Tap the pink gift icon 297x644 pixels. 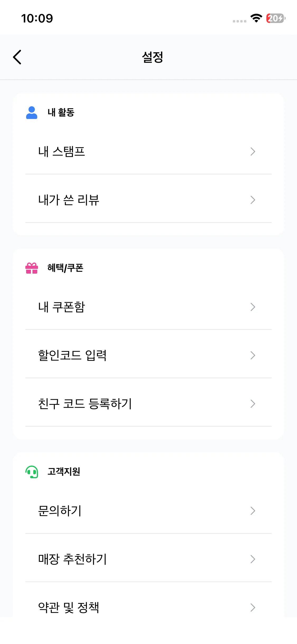coord(32,268)
